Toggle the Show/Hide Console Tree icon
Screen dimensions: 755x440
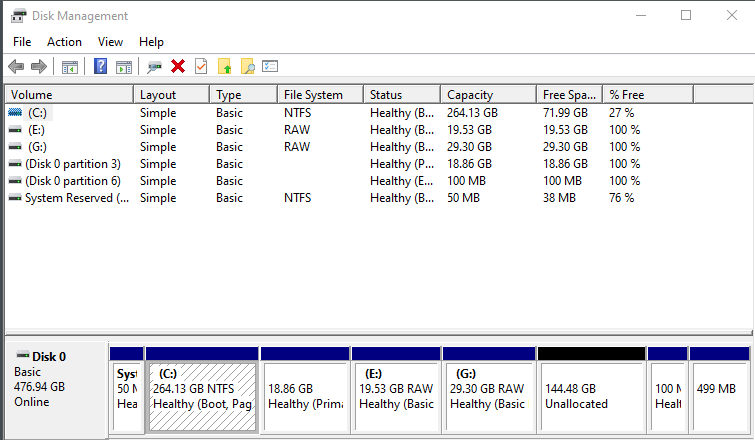[x=70, y=66]
